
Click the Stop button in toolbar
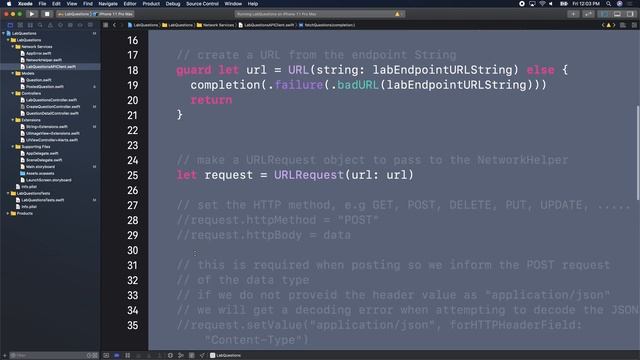[47, 14]
